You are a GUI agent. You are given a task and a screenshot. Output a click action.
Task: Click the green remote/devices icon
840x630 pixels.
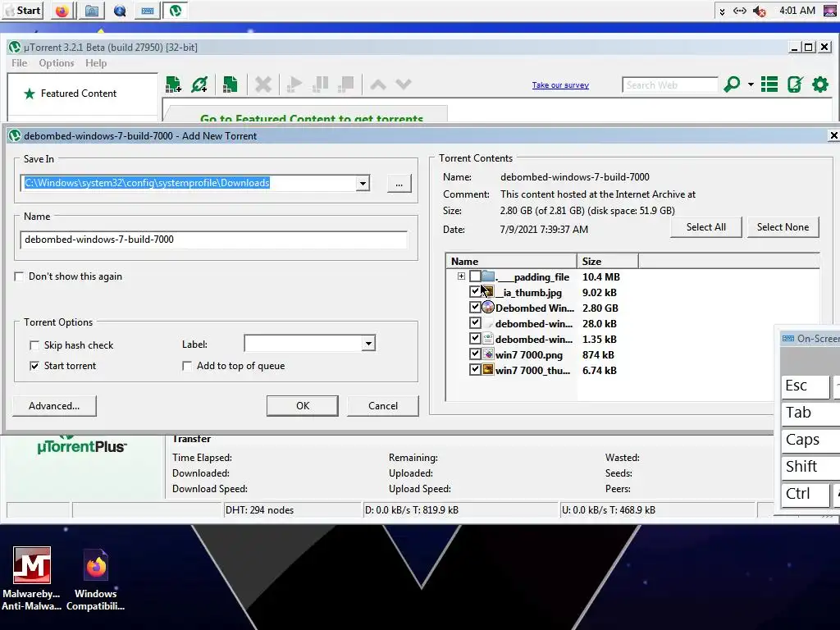point(795,84)
